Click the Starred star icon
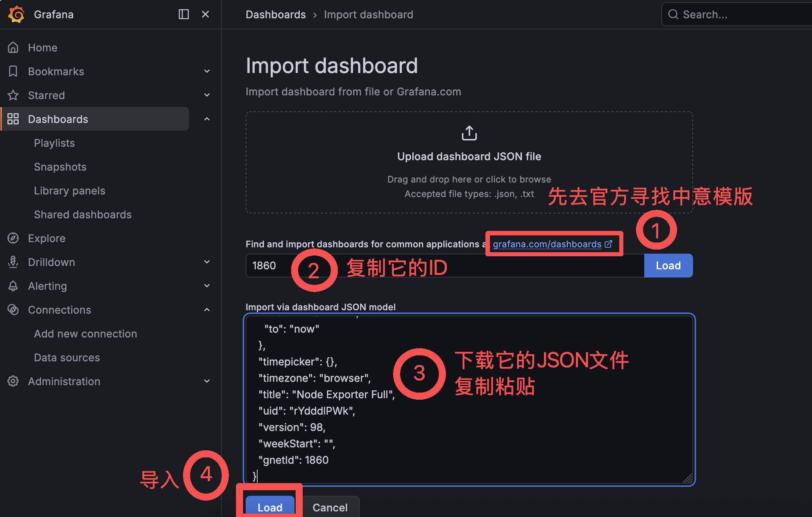Viewport: 812px width, 517px height. point(13,95)
